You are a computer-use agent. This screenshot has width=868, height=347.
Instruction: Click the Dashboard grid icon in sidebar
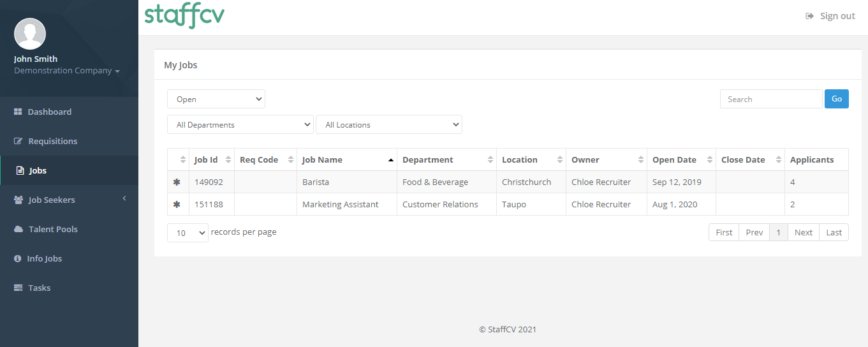pyautogui.click(x=18, y=112)
